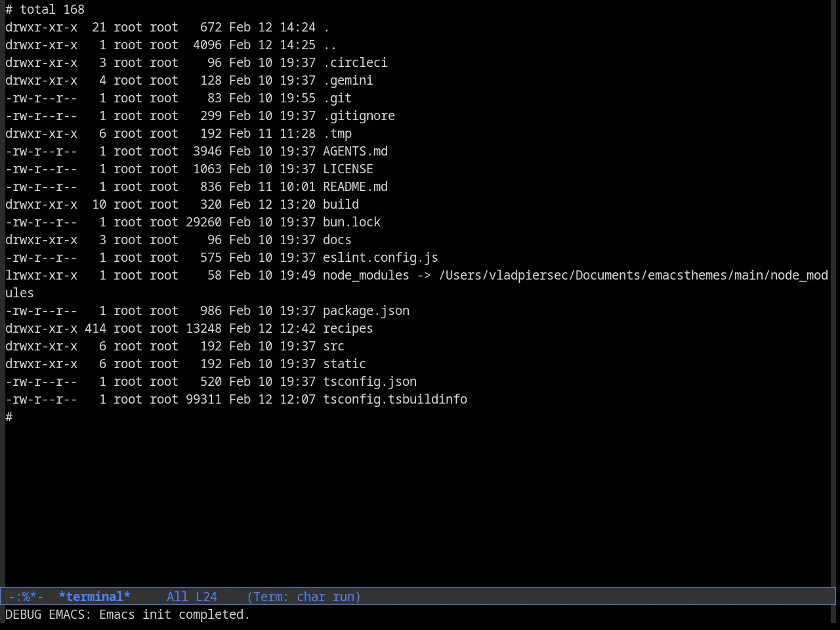Click the .circleci directory entry
This screenshot has width=840, height=630.
click(x=355, y=62)
